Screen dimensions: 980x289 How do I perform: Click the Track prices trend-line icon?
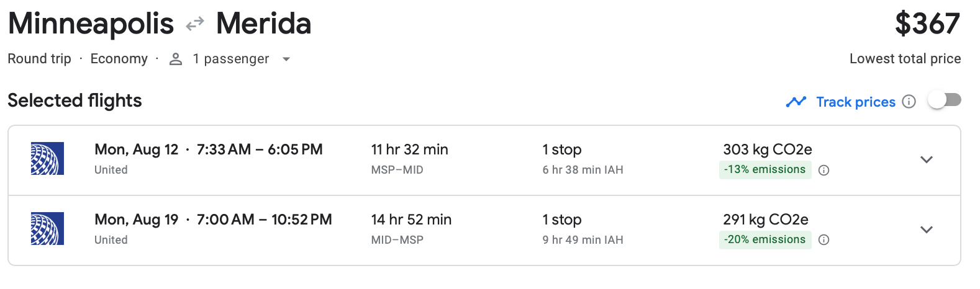796,102
